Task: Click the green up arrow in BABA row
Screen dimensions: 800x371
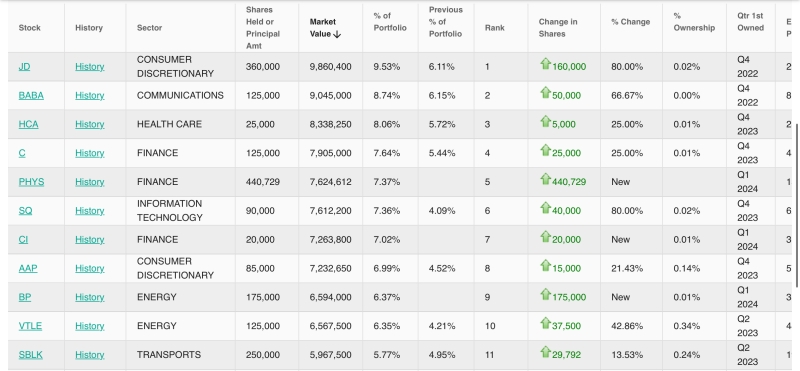Action: [x=545, y=93]
